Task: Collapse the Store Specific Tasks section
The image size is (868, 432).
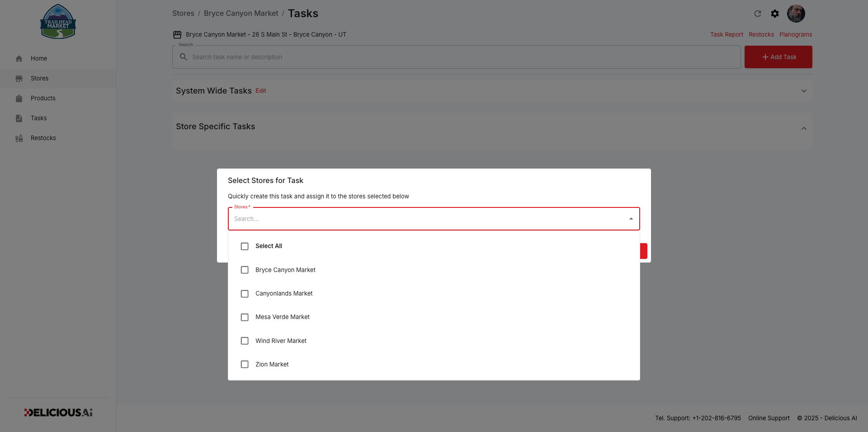Action: (x=804, y=128)
